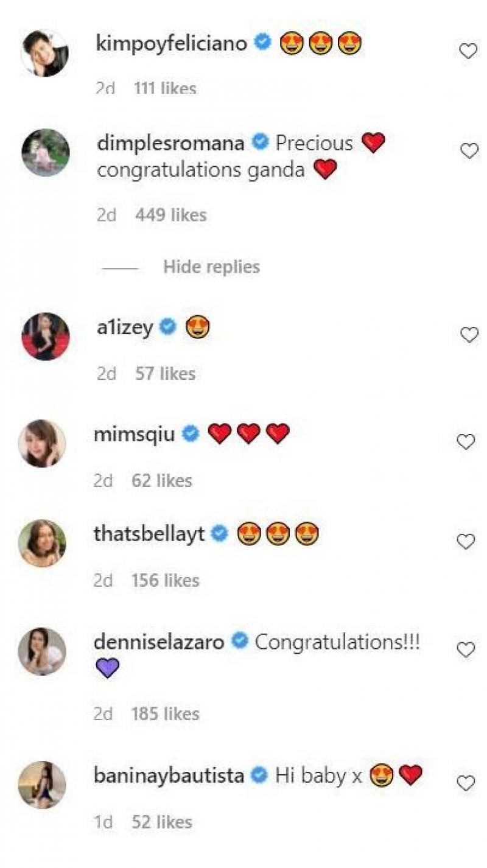Click the verified badge beside kimpoyfeliciano
The image size is (487, 868).
[x=263, y=43]
